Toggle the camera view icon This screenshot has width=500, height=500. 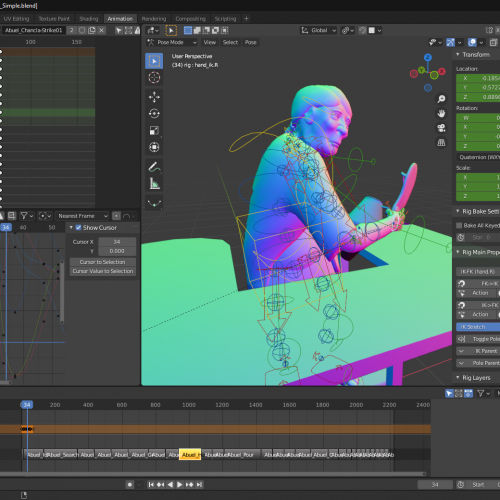pos(441,128)
